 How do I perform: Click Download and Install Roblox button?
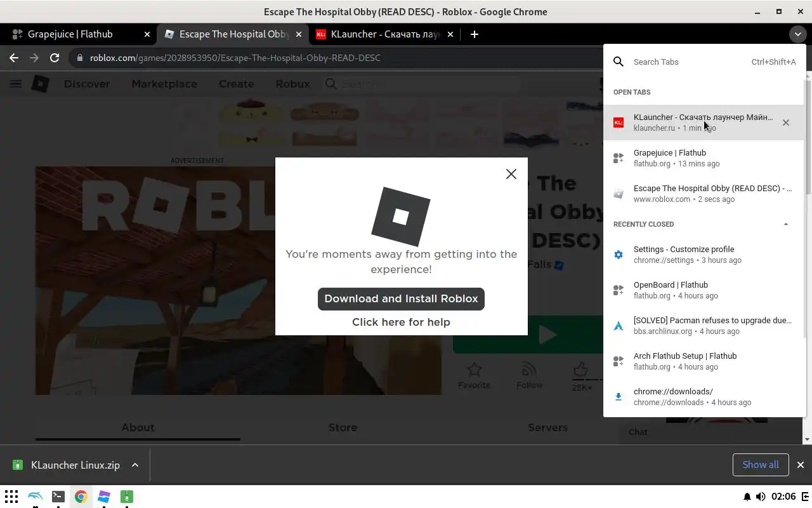tap(401, 298)
